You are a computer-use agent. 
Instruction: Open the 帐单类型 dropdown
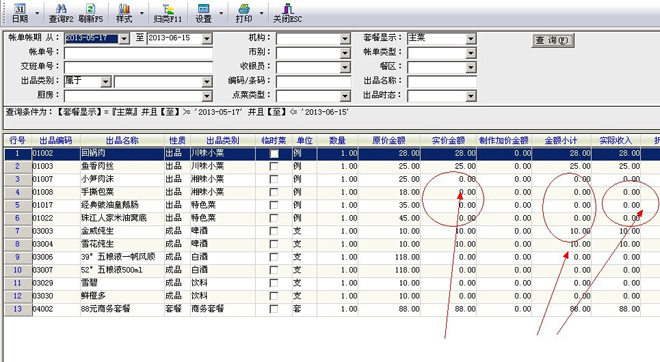pyautogui.click(x=471, y=53)
